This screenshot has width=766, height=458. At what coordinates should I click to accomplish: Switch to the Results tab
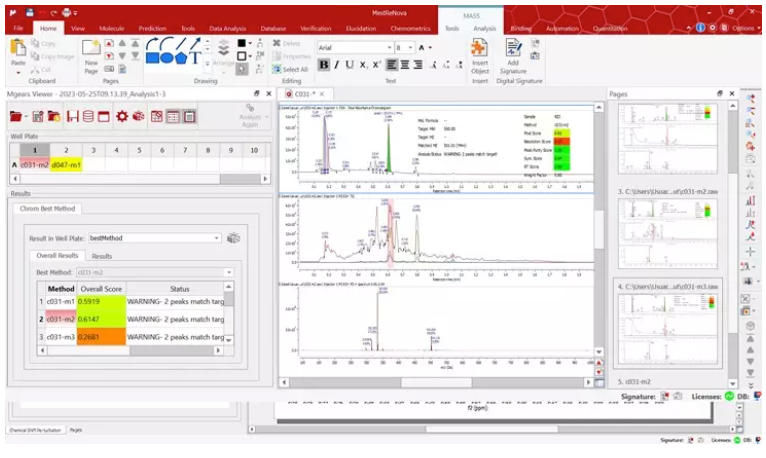click(x=102, y=256)
